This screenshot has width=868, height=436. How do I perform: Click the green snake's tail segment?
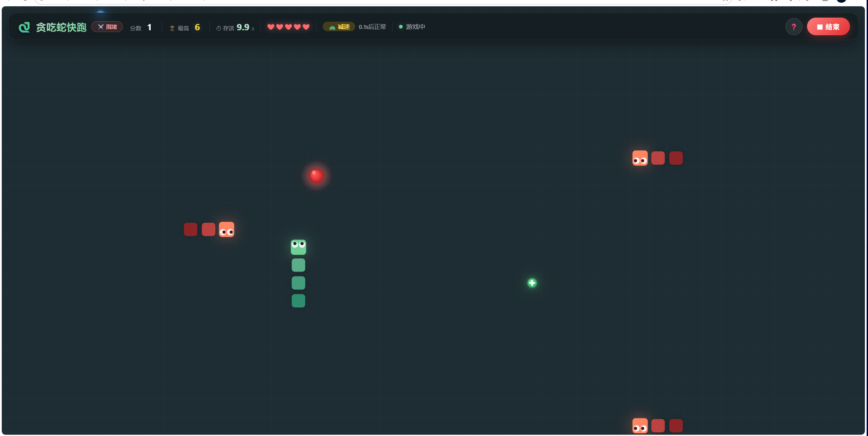[298, 301]
